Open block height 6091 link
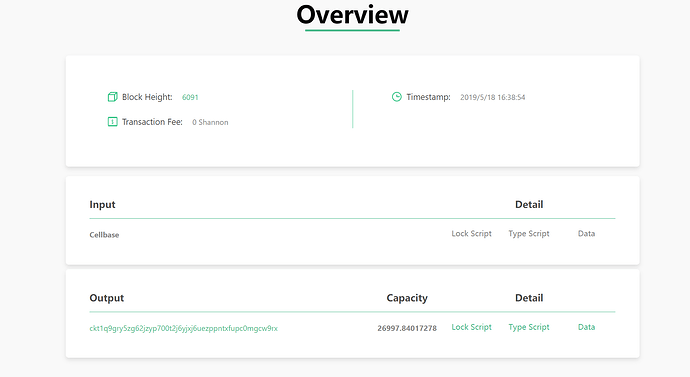 (x=190, y=97)
